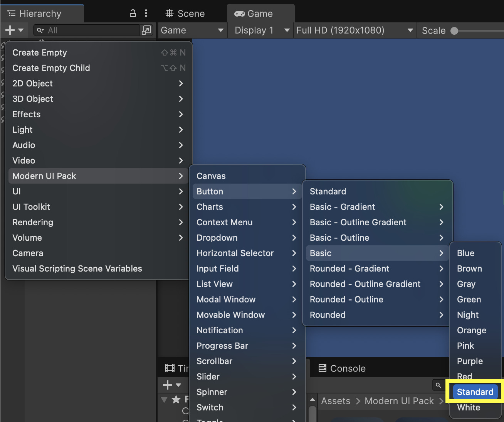Open the Game view mode dropdown
Screen dimensions: 504x422
[192, 30]
